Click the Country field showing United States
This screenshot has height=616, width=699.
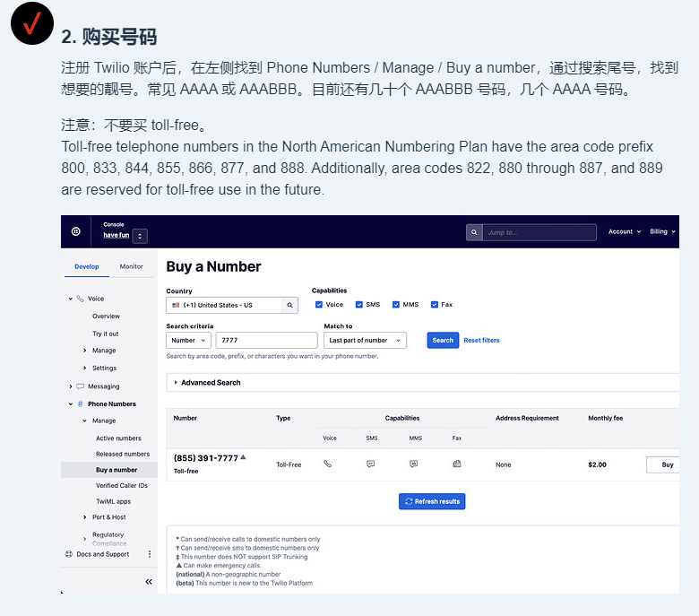pos(224,305)
